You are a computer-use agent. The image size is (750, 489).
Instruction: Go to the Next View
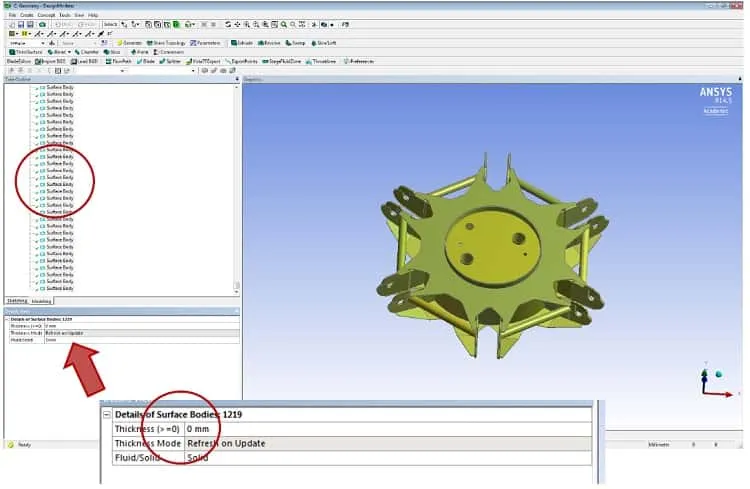[293, 24]
